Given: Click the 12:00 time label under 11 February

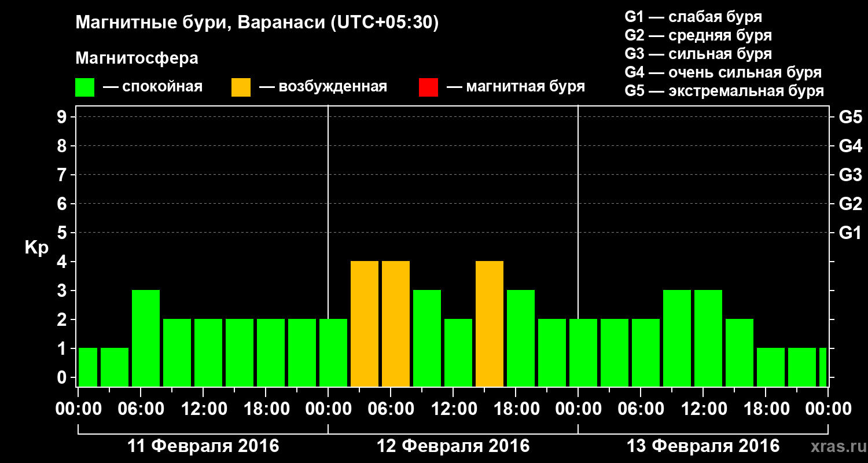Looking at the screenshot, I should point(204,409).
